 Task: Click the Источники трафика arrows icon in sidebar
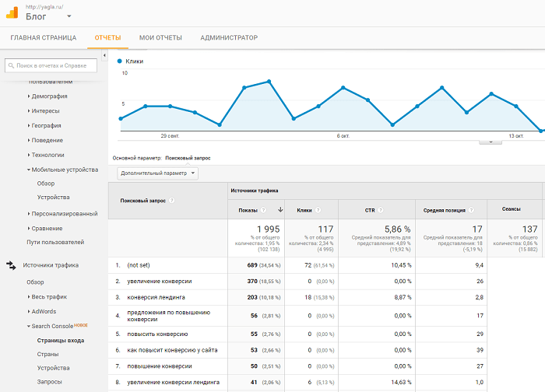(11, 265)
